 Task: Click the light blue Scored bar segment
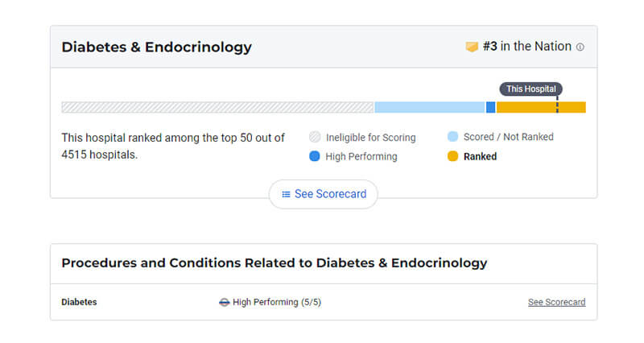pos(430,107)
